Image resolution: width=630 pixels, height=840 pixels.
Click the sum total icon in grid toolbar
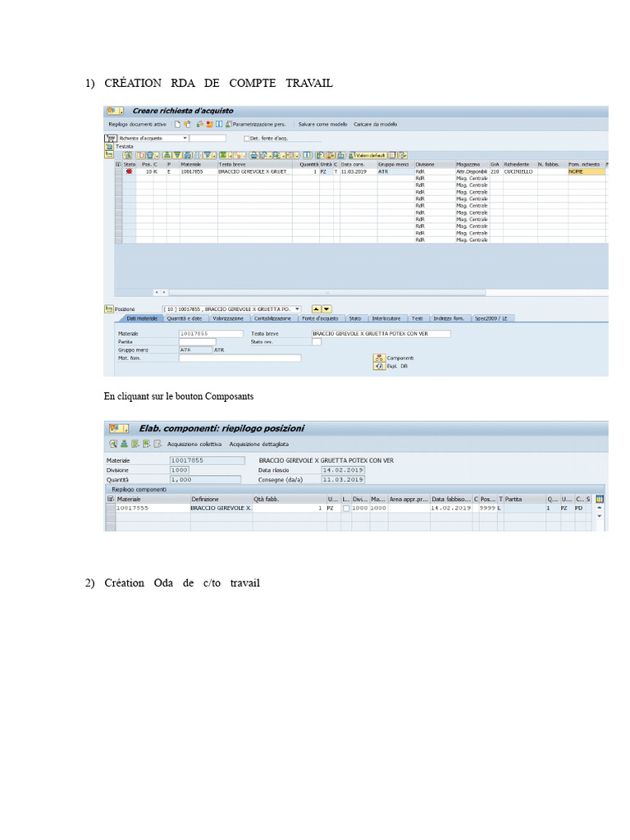[223, 155]
